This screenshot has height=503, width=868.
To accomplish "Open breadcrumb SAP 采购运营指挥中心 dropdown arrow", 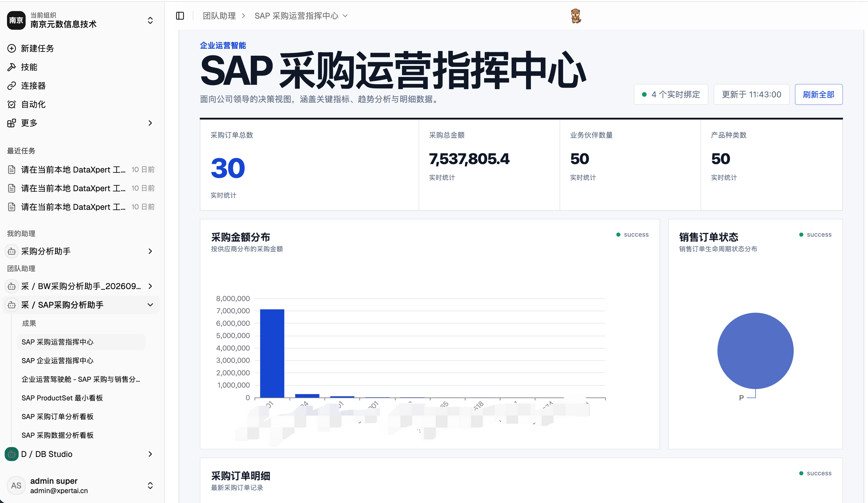I will [345, 16].
